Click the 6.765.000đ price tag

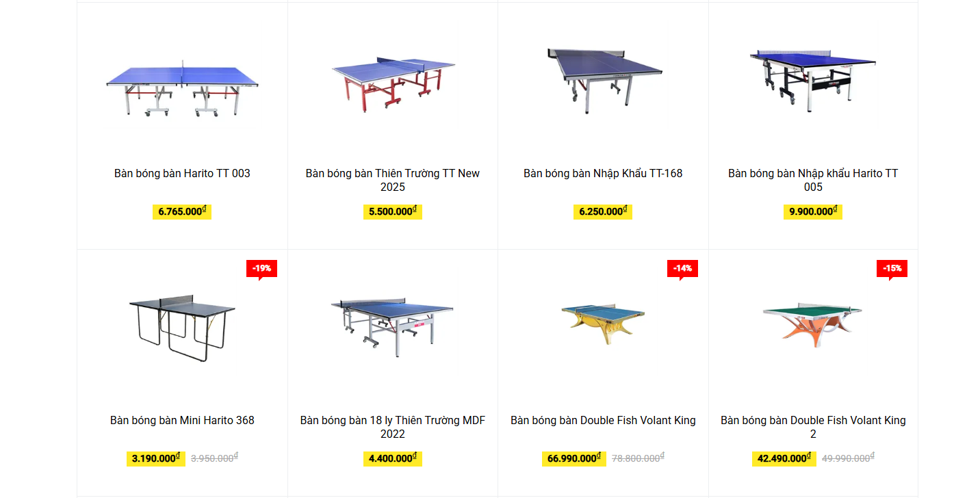[x=181, y=212]
